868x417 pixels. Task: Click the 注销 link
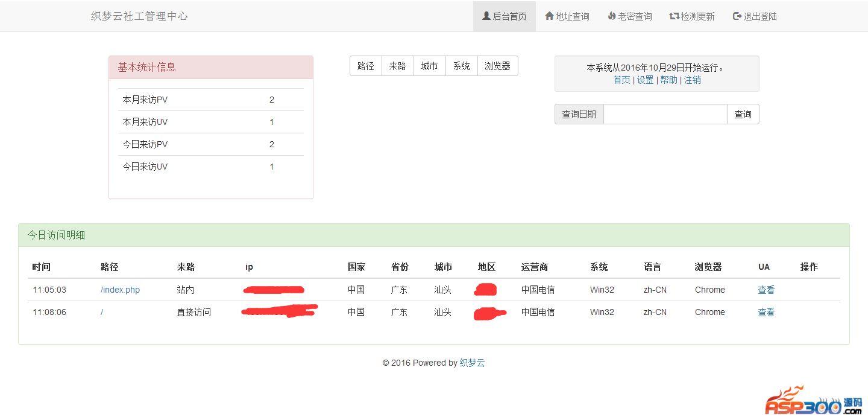point(693,80)
